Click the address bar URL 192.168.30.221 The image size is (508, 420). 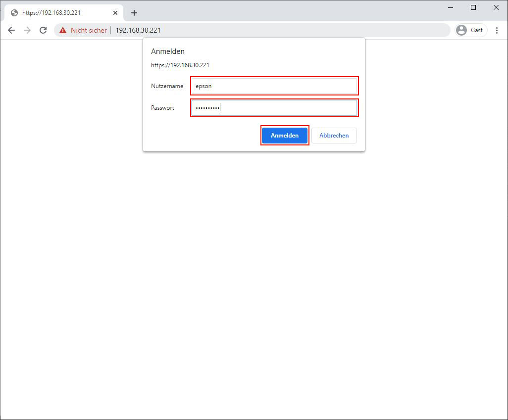138,30
